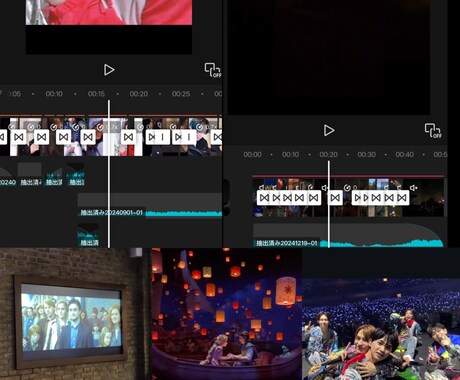Open last transition icon before right editor's final clip
460x380 pixels.
pyautogui.click(x=402, y=198)
